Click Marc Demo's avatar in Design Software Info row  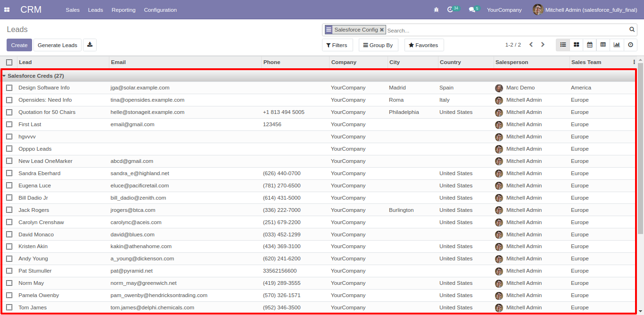499,88
